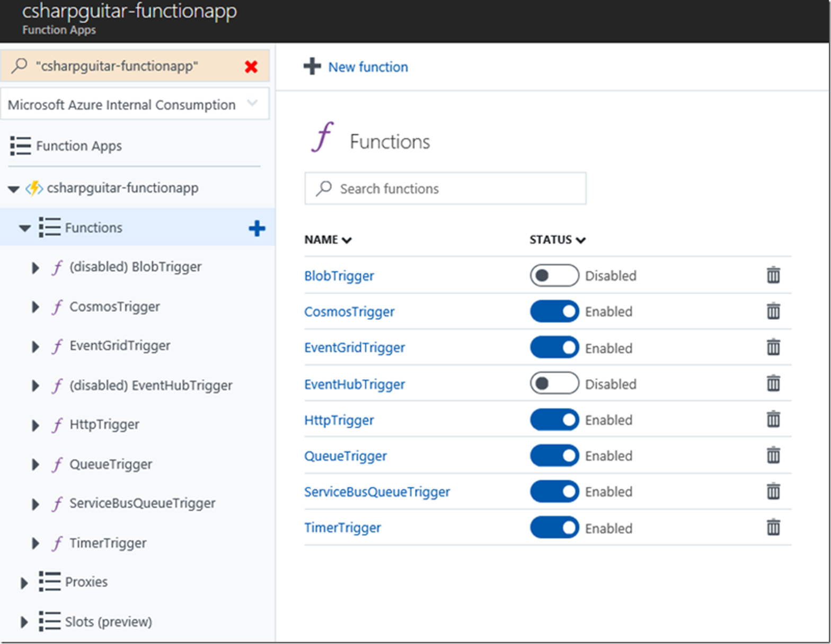Click trash icon in CosmosTrigger row
The image size is (831, 644).
(773, 311)
